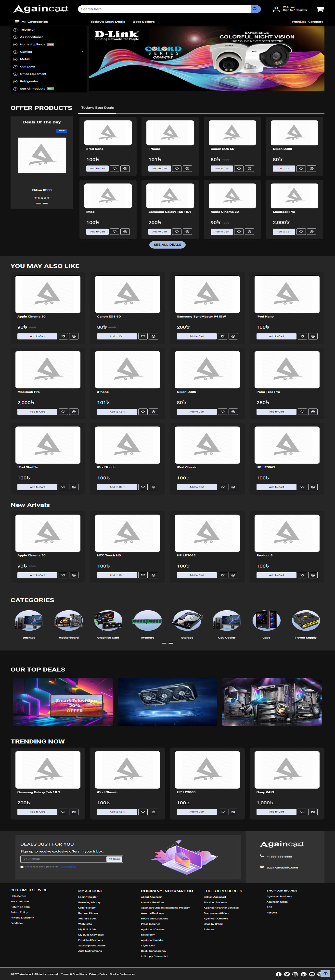Viewport: 335px width, 980px height.
Task: Click Sign In / Register link
Action: pos(295,10)
